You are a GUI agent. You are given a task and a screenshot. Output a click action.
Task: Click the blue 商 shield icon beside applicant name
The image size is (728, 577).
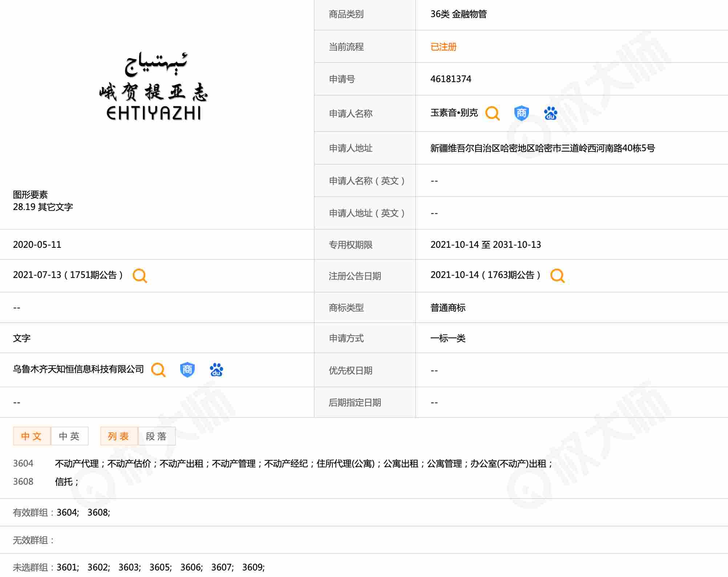point(521,113)
